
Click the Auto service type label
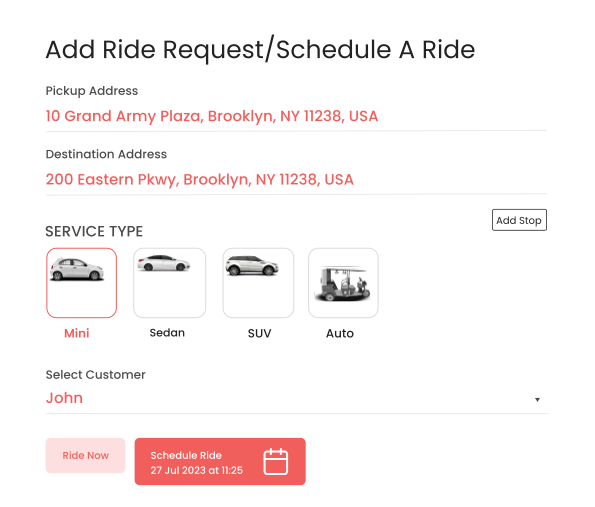340,333
